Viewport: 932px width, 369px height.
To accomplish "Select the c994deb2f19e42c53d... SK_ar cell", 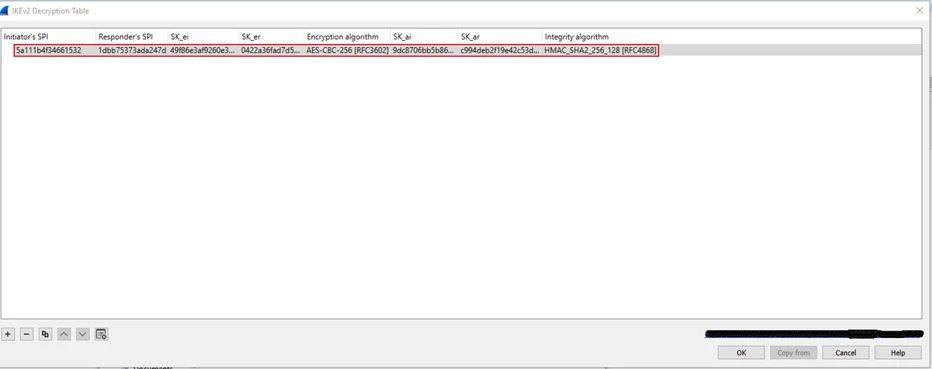I will point(500,51).
